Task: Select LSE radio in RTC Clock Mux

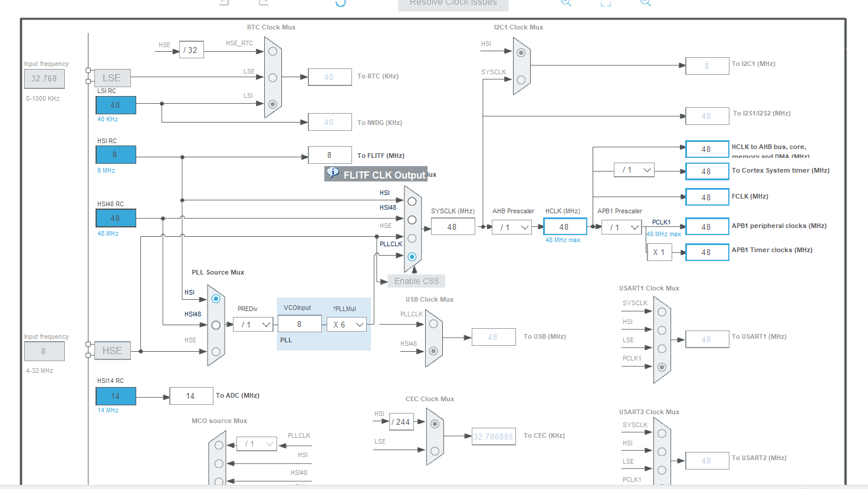Action: click(x=272, y=77)
